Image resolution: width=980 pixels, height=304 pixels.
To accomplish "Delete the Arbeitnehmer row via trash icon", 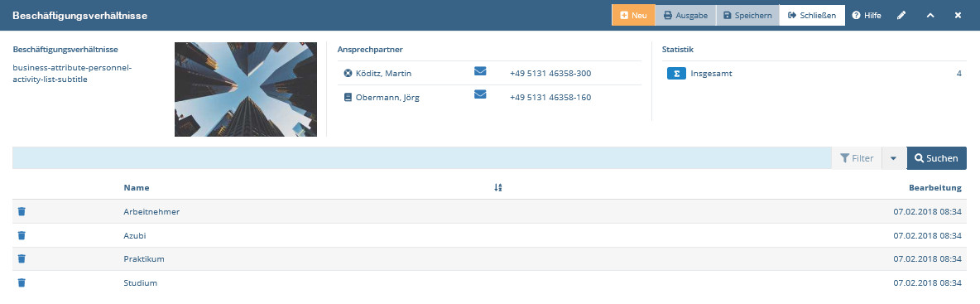I will coord(22,211).
